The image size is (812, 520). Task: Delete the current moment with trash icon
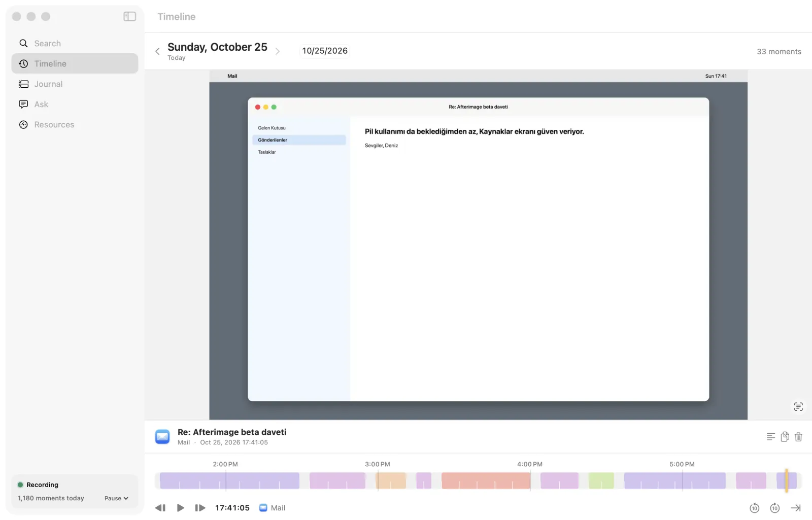point(798,437)
